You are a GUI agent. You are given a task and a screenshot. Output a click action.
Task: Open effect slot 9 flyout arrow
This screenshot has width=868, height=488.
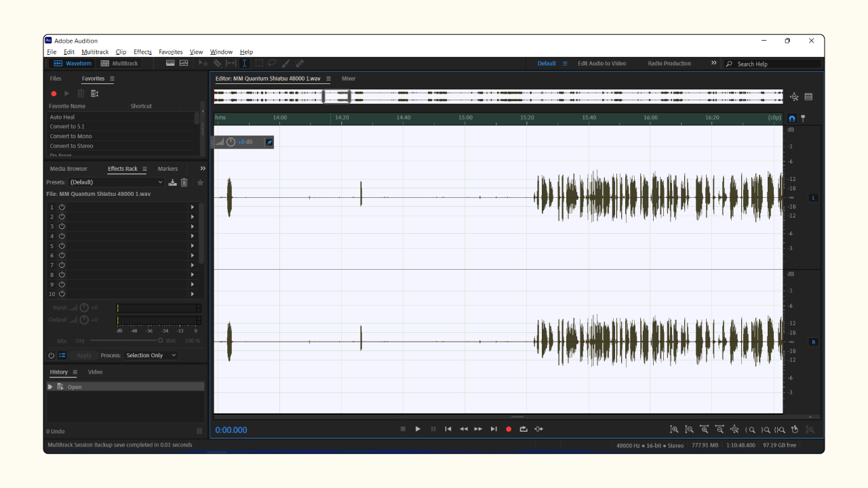192,285
